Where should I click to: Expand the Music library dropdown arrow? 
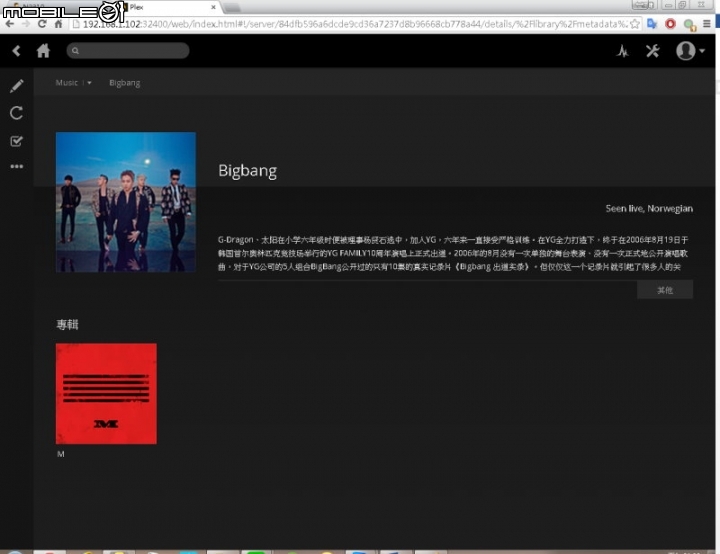coord(89,83)
